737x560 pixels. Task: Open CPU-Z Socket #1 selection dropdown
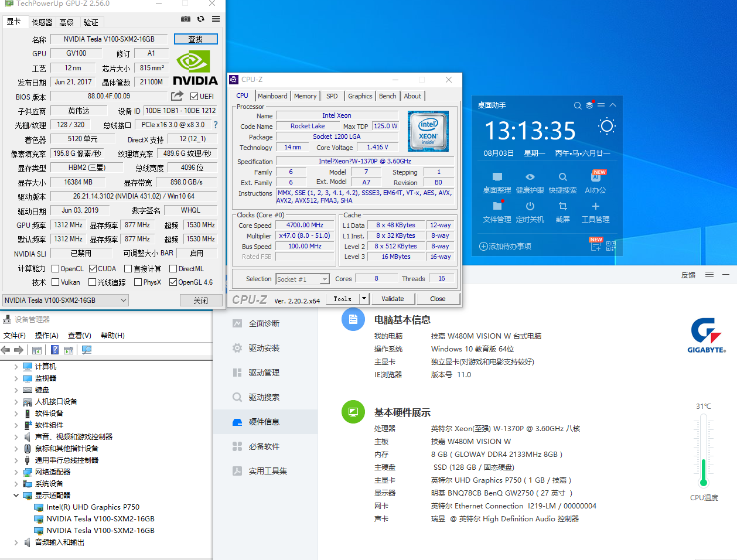[303, 279]
